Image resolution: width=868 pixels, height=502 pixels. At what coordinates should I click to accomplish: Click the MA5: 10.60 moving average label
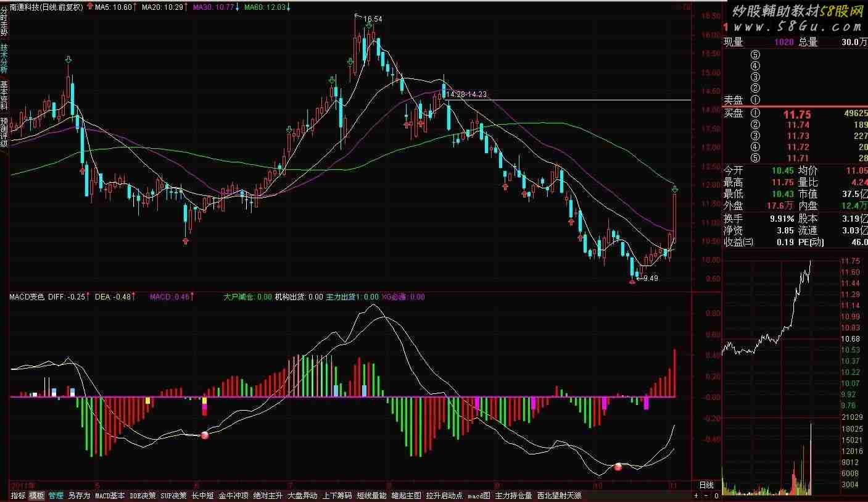pos(114,7)
